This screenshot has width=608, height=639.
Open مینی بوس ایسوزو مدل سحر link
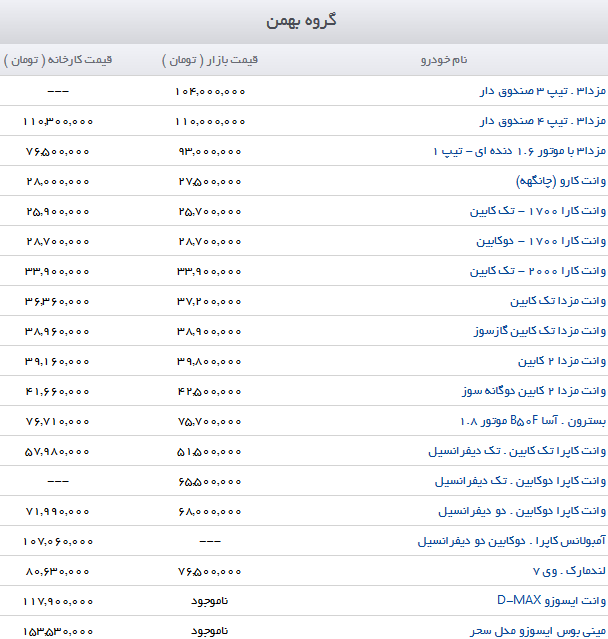pos(538,631)
